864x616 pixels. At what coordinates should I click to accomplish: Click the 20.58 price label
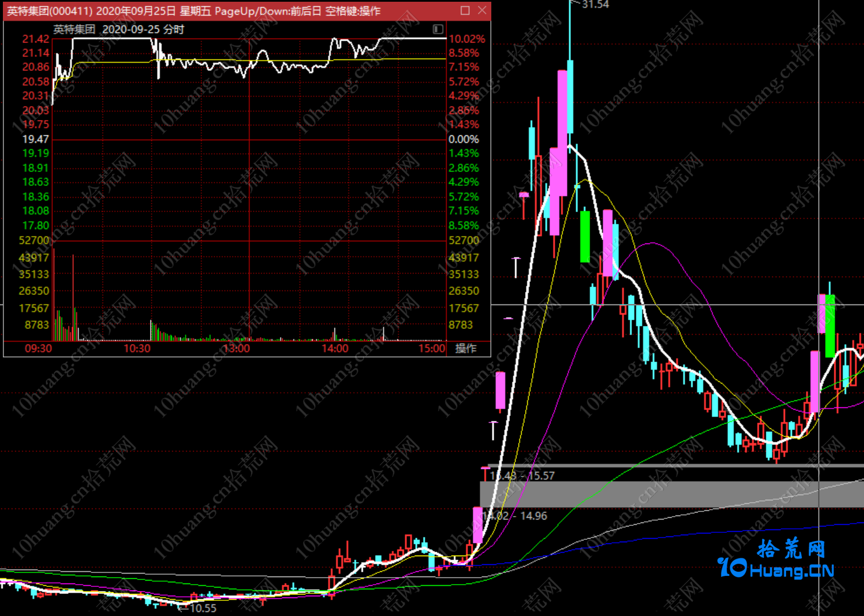click(35, 82)
